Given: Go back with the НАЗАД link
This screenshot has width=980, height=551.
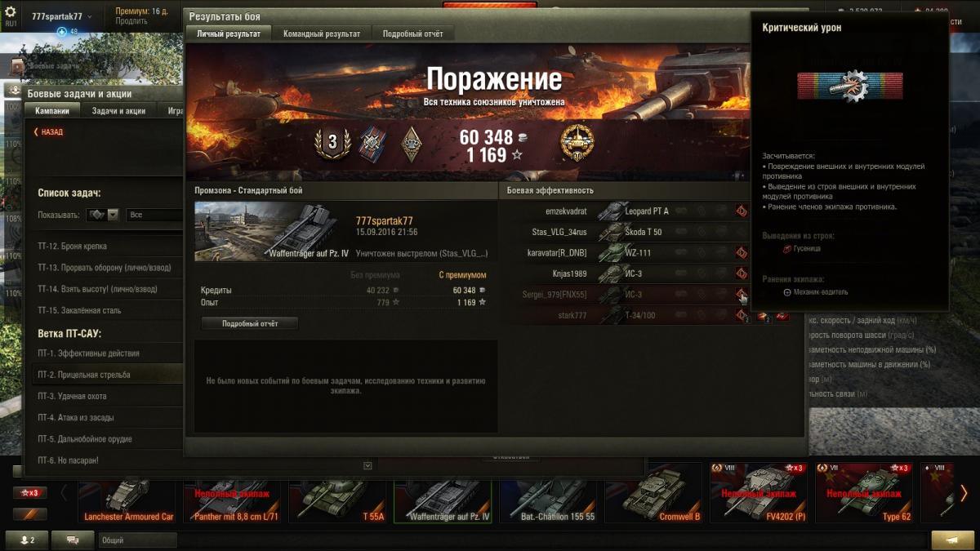Looking at the screenshot, I should (x=48, y=131).
